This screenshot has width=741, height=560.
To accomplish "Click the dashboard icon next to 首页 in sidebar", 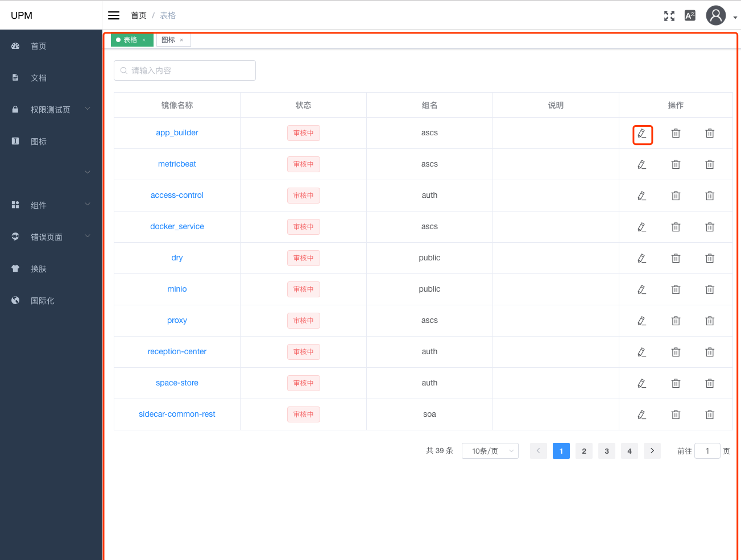I will pos(15,46).
